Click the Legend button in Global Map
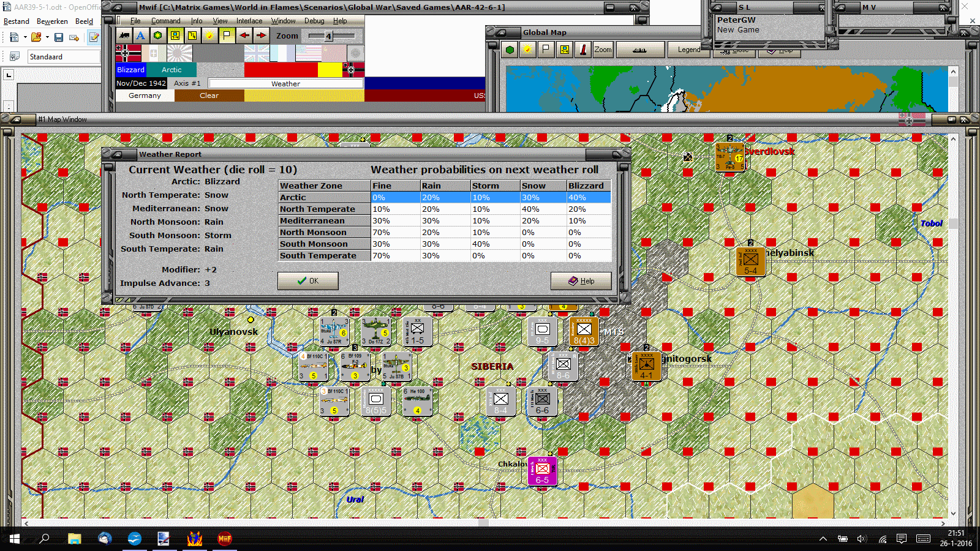This screenshot has width=980, height=551. coord(689,50)
